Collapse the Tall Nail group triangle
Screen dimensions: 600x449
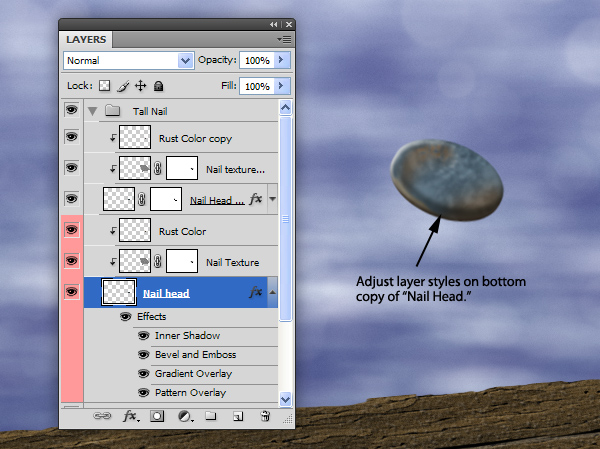[92, 111]
